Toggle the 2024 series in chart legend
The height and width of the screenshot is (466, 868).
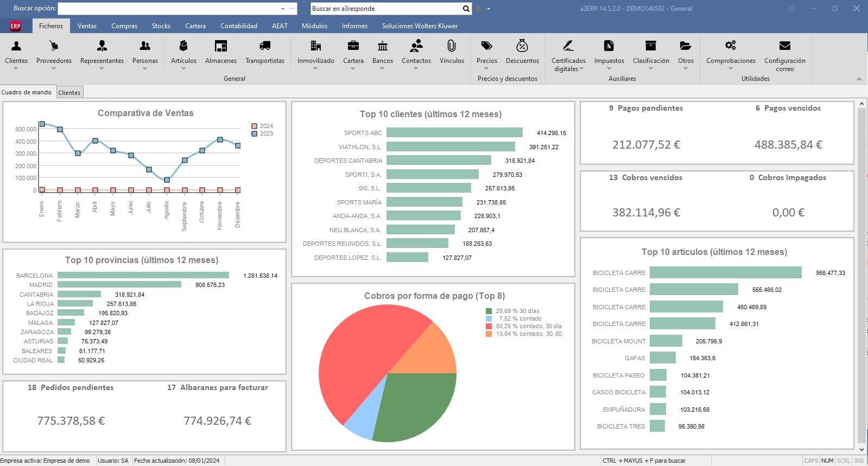[x=254, y=126]
